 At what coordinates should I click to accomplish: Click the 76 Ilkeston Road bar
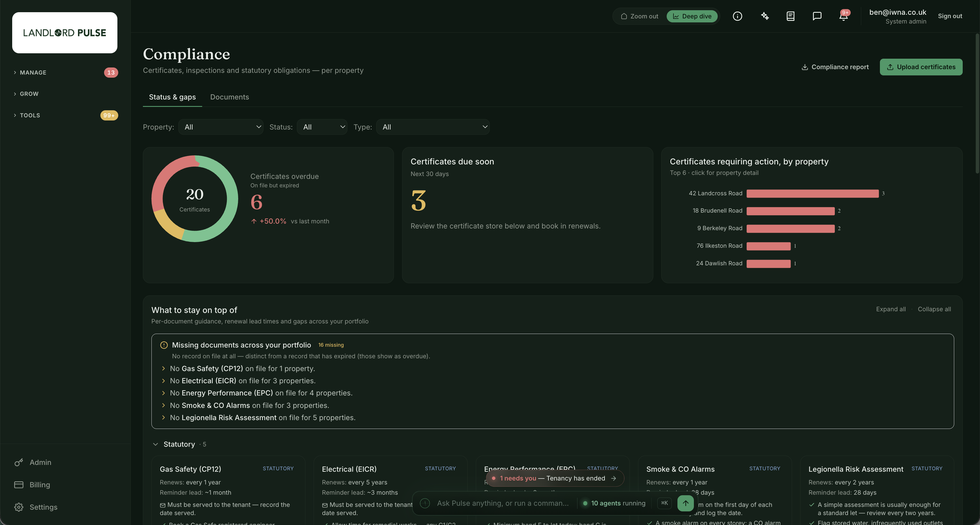click(768, 246)
